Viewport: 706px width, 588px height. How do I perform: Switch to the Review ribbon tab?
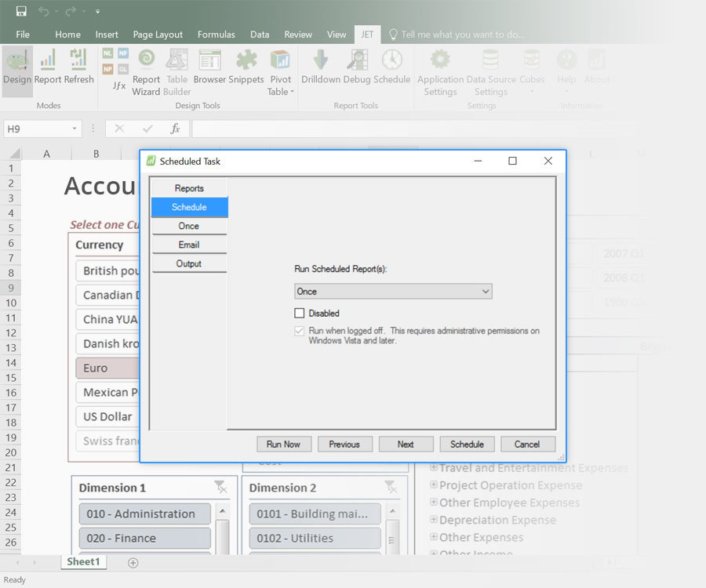pyautogui.click(x=298, y=34)
